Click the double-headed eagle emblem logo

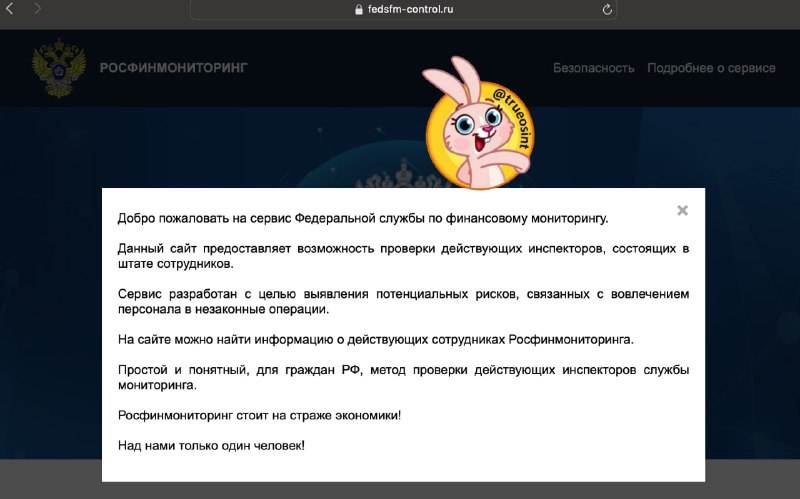(59, 68)
